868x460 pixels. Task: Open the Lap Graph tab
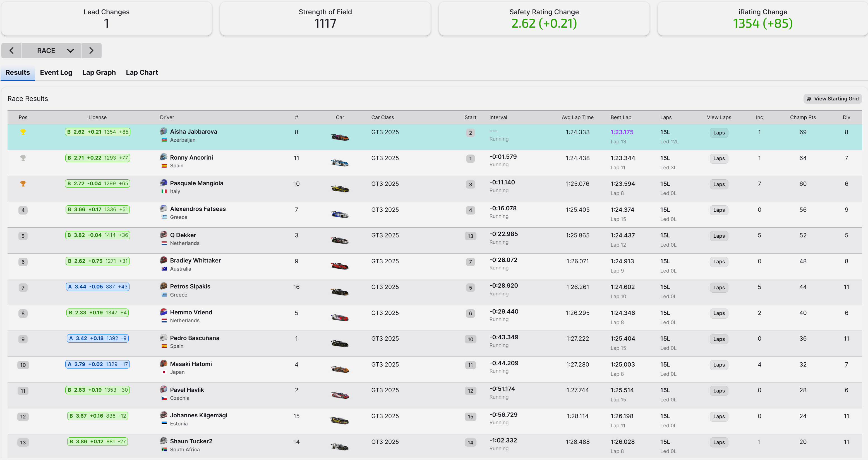pos(99,73)
